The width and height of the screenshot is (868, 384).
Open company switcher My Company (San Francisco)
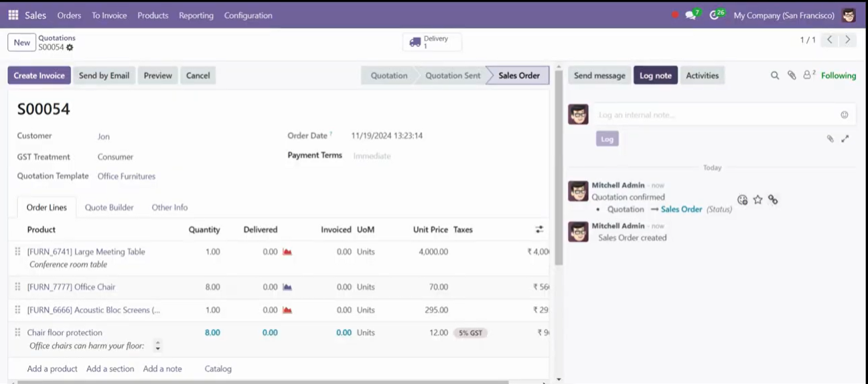(784, 15)
